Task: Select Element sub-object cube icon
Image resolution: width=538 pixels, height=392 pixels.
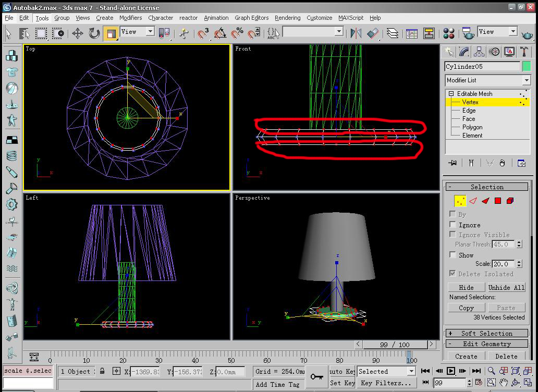Action: (510, 201)
